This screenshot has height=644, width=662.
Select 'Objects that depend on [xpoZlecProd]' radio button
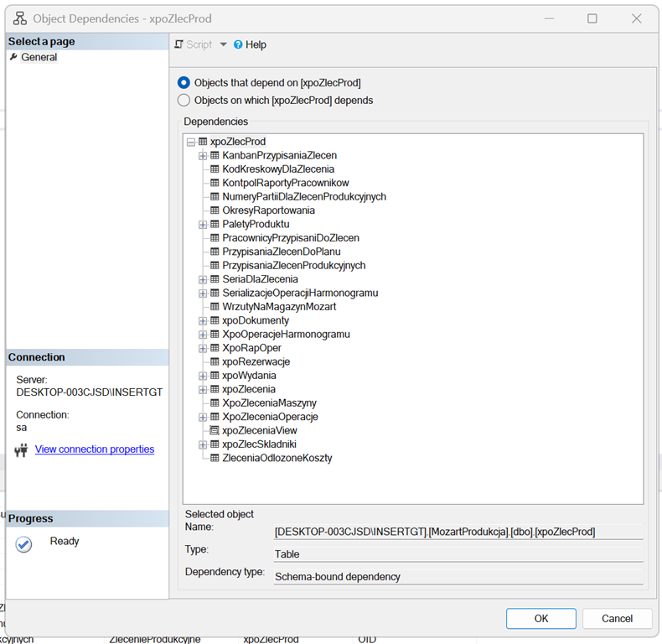(184, 83)
